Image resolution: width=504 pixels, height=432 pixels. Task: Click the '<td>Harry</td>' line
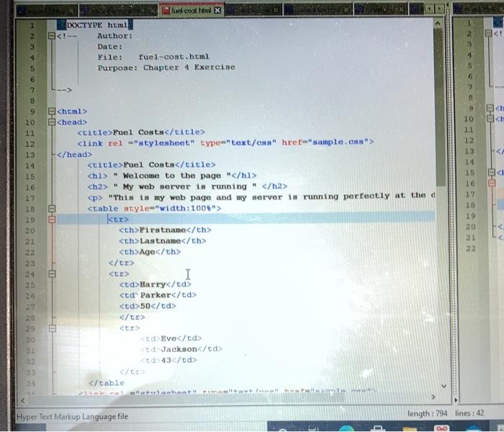155,284
